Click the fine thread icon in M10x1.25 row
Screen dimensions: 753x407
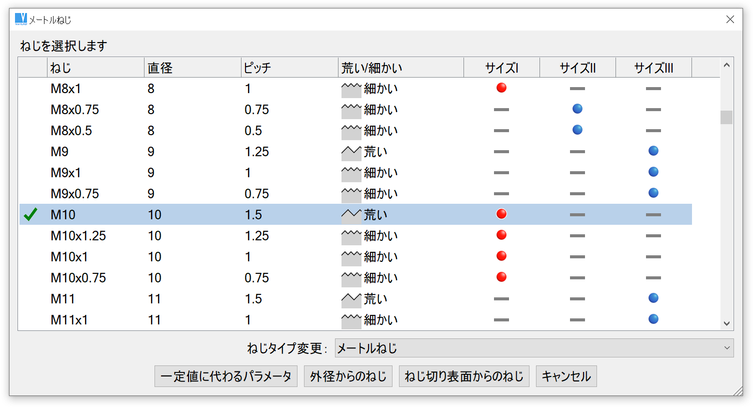[351, 235]
